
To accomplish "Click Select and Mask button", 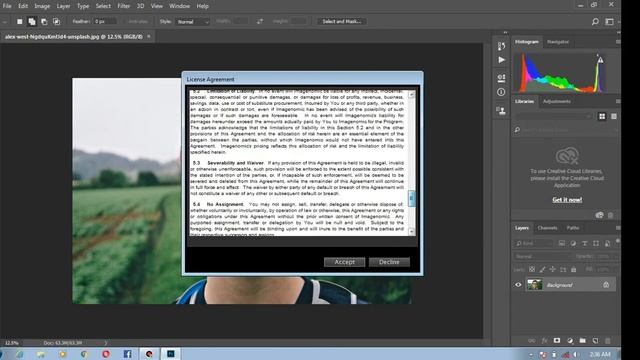I will point(342,21).
